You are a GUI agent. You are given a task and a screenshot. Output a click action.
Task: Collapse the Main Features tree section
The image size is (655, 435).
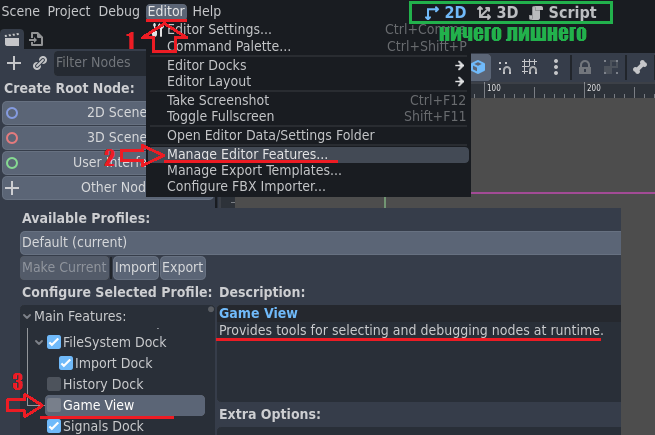click(27, 316)
